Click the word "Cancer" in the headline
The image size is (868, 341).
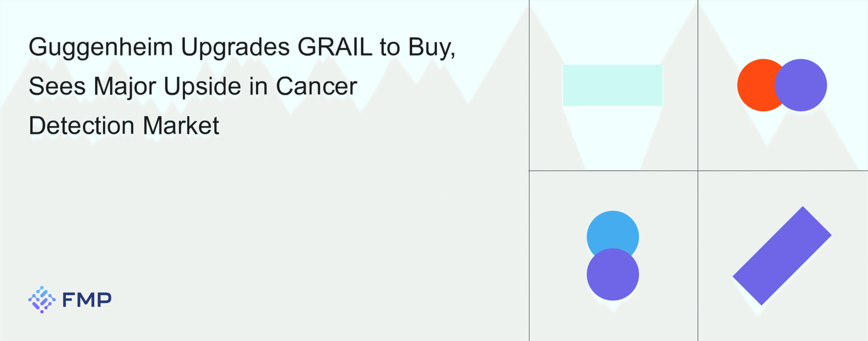(316, 86)
